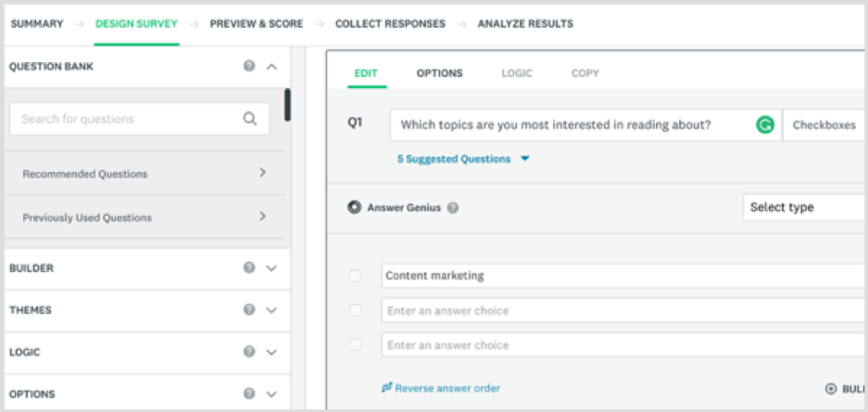Open the Checkboxes question type dropdown

pyautogui.click(x=824, y=126)
